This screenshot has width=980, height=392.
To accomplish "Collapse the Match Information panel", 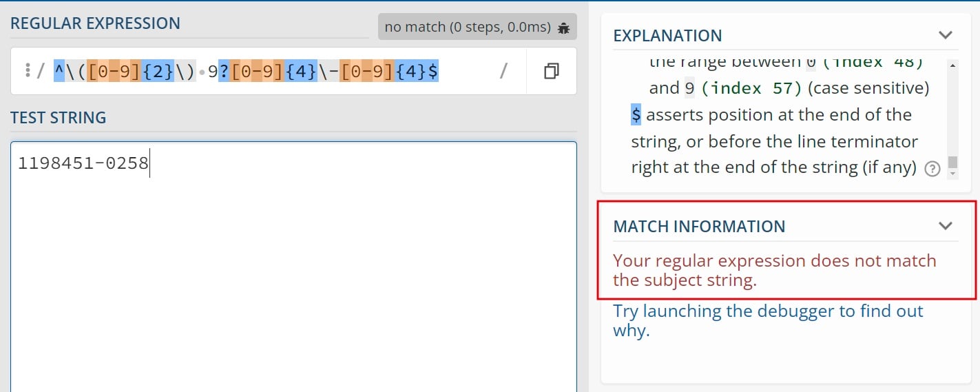I will pos(946,225).
